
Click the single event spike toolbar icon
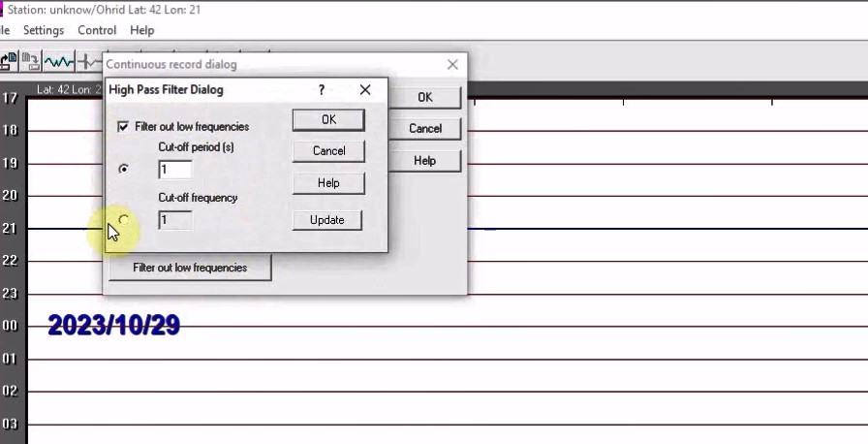(x=90, y=62)
